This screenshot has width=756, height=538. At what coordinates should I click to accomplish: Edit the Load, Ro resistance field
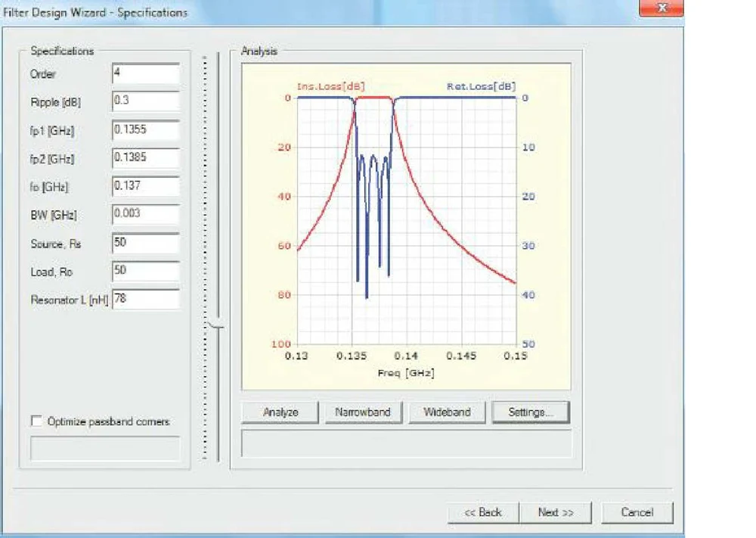pyautogui.click(x=146, y=271)
